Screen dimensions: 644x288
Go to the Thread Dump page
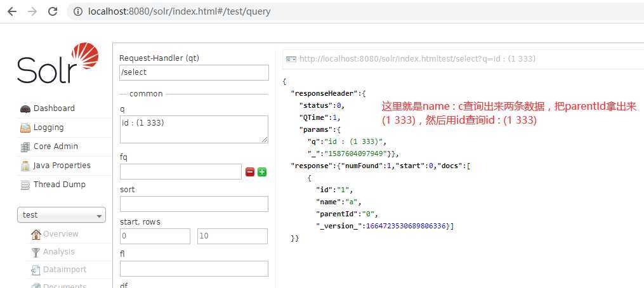pyautogui.click(x=60, y=185)
